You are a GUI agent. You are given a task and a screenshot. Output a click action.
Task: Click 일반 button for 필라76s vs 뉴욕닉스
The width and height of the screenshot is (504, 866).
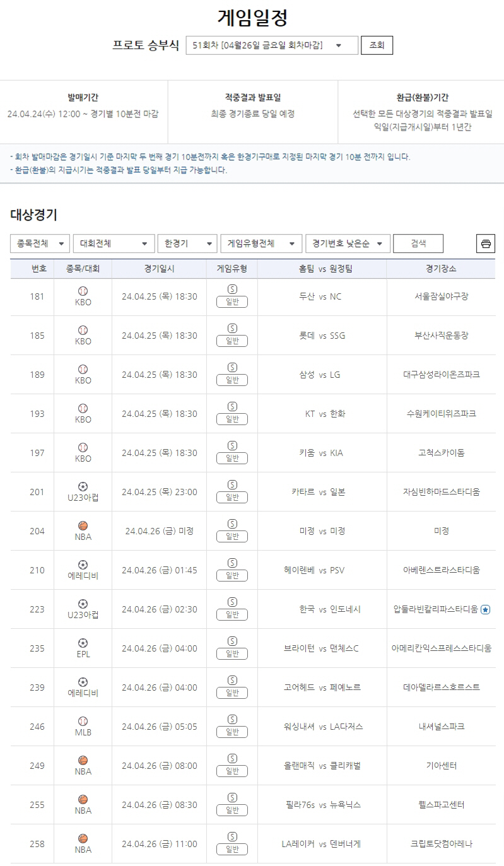tap(232, 810)
